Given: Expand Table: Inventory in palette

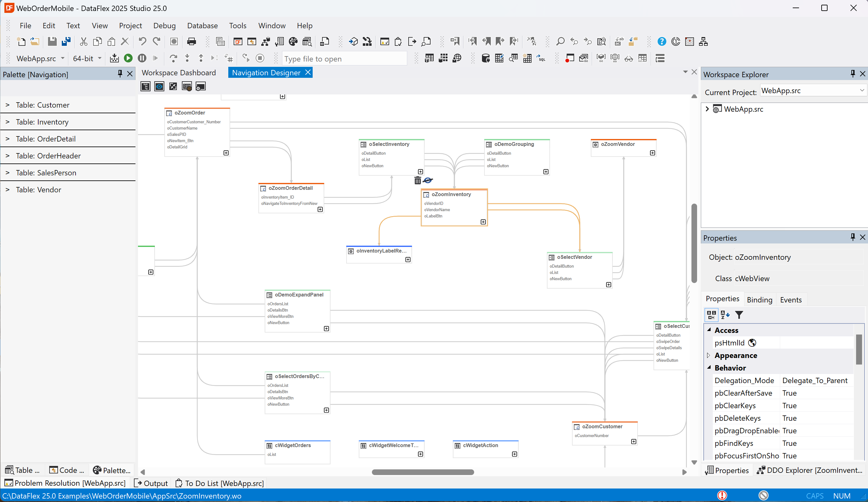Looking at the screenshot, I should 7,122.
